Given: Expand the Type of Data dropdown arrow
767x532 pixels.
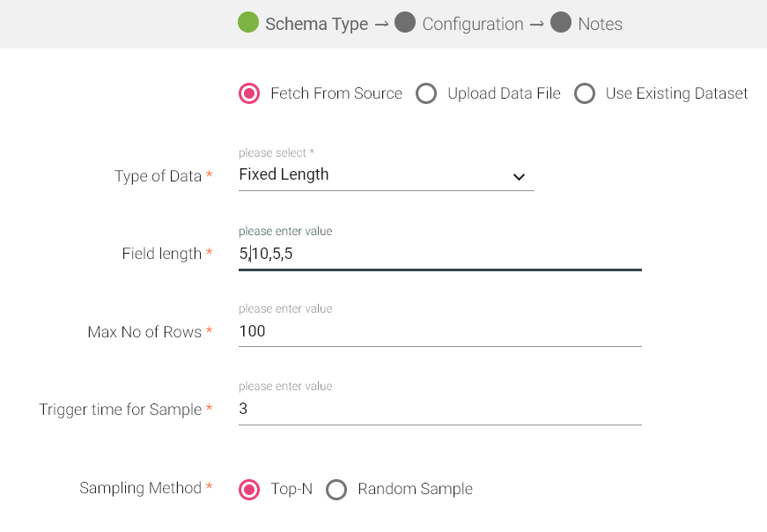Looking at the screenshot, I should point(519,177).
